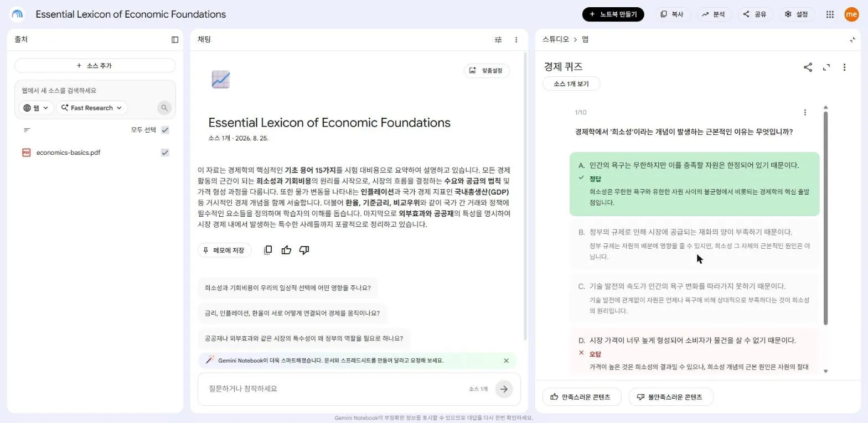
Task: Click the 앱 breadcrumb item
Action: pyautogui.click(x=585, y=39)
